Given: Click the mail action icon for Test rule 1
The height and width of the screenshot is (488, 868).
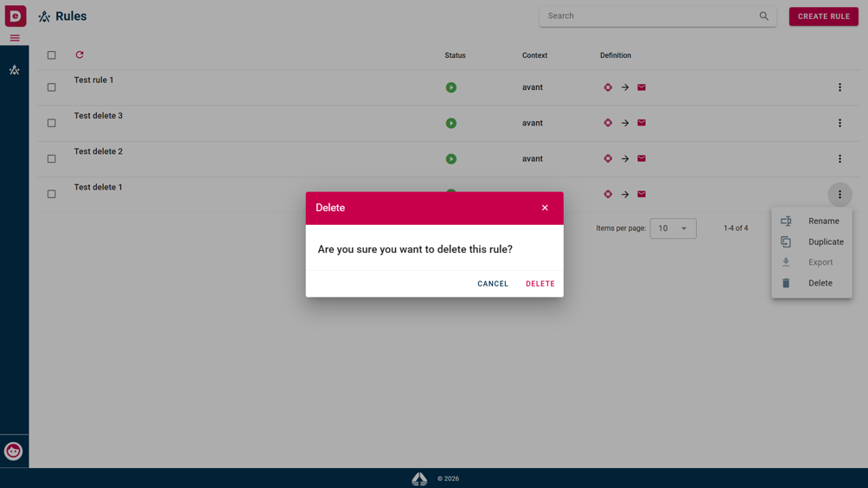Looking at the screenshot, I should tap(641, 87).
